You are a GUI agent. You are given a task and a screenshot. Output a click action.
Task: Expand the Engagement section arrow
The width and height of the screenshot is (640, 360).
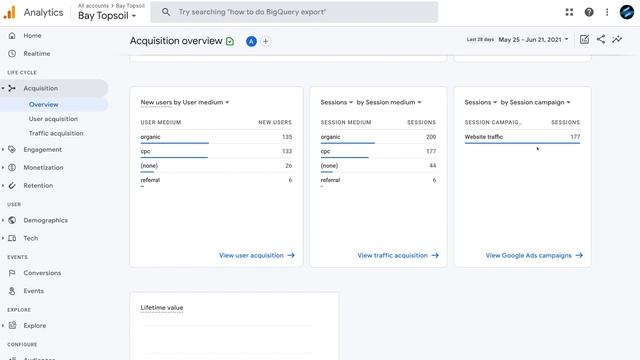(3, 149)
